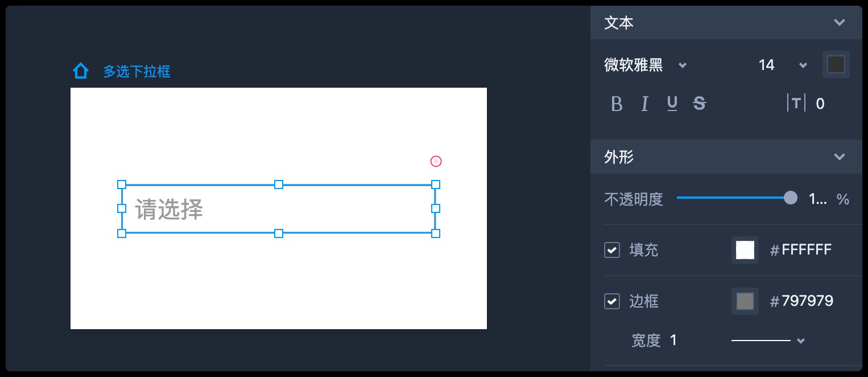Toggle underline text formatting

click(672, 104)
